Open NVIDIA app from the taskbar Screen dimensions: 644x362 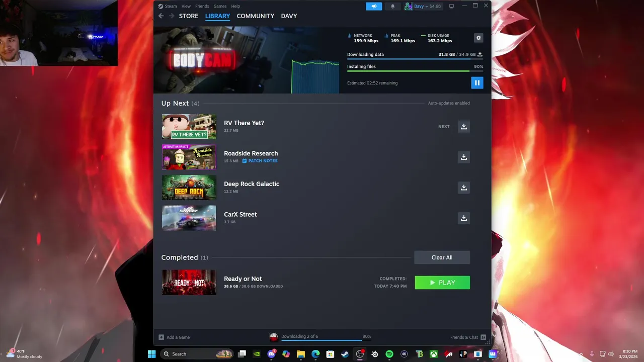click(x=257, y=354)
